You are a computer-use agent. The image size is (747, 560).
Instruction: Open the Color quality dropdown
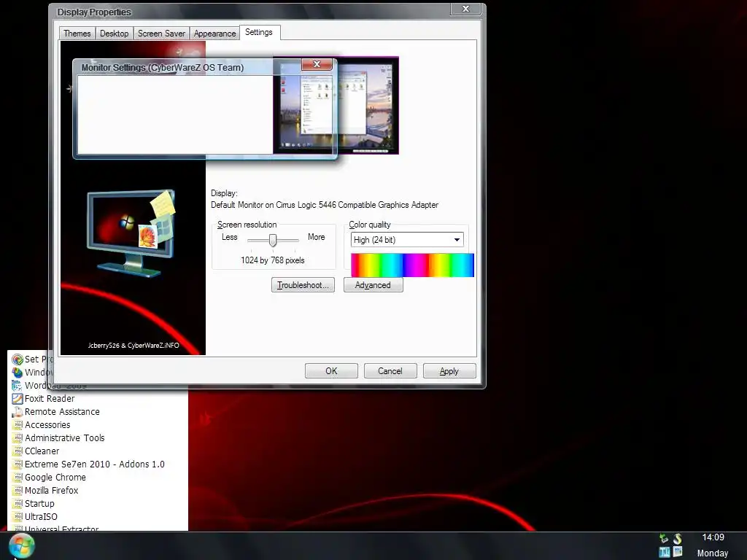407,239
